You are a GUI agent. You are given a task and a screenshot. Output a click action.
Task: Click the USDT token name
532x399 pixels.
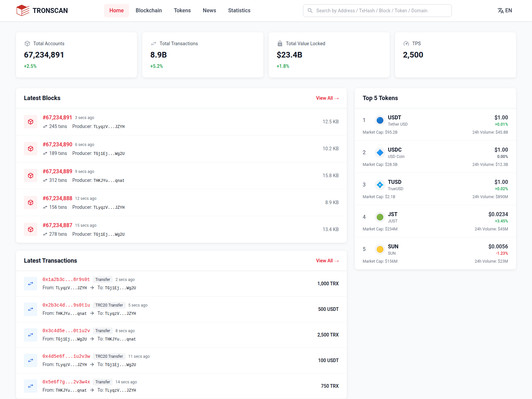(x=394, y=118)
